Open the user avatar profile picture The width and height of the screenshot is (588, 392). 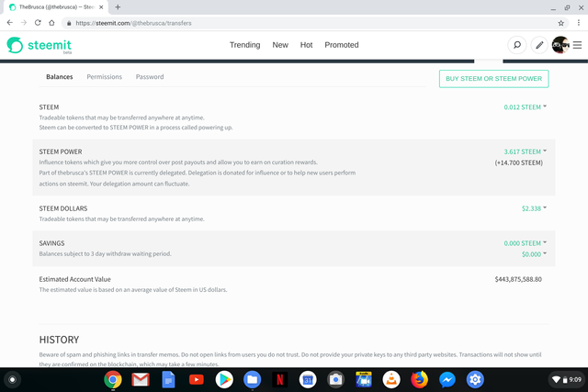point(560,45)
